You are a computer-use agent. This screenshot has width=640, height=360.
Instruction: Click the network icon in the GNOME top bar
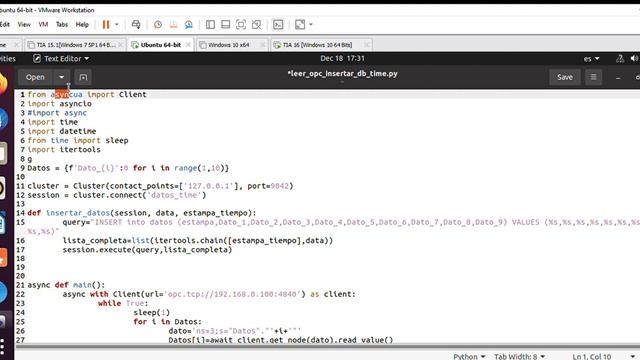click(620, 59)
